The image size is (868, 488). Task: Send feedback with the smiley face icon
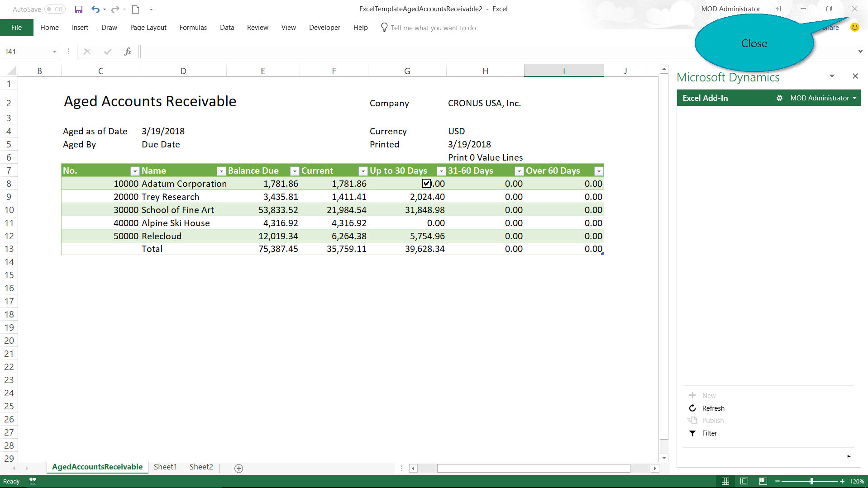(854, 27)
